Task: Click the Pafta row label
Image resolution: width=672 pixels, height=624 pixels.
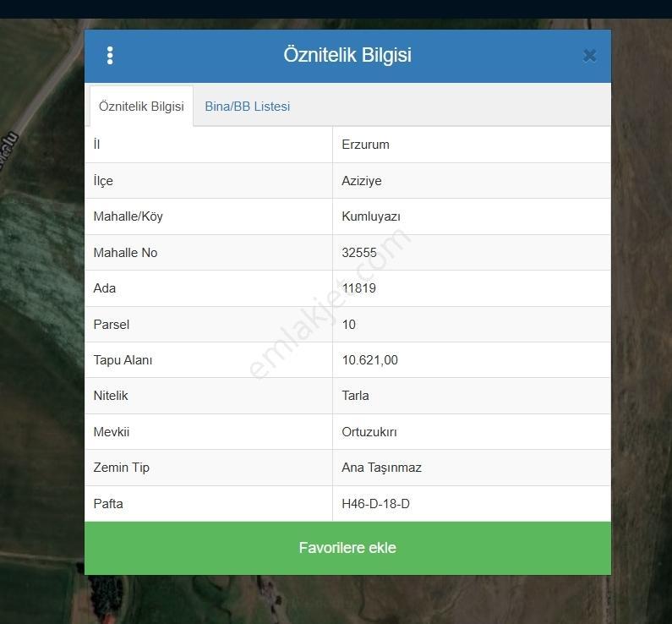Action: pos(108,504)
